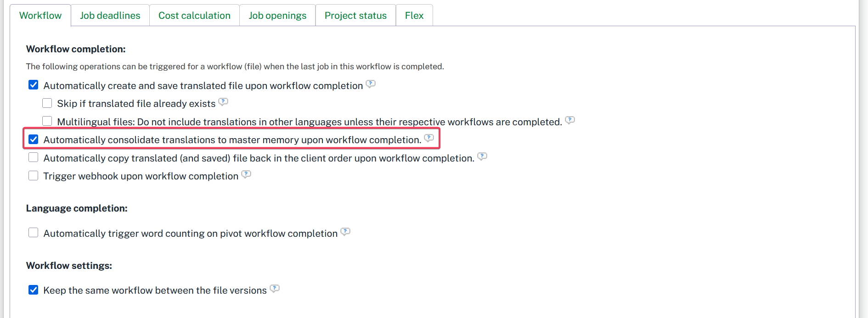Uncheck automatically create and save translated file
The image size is (868, 318).
point(34,85)
